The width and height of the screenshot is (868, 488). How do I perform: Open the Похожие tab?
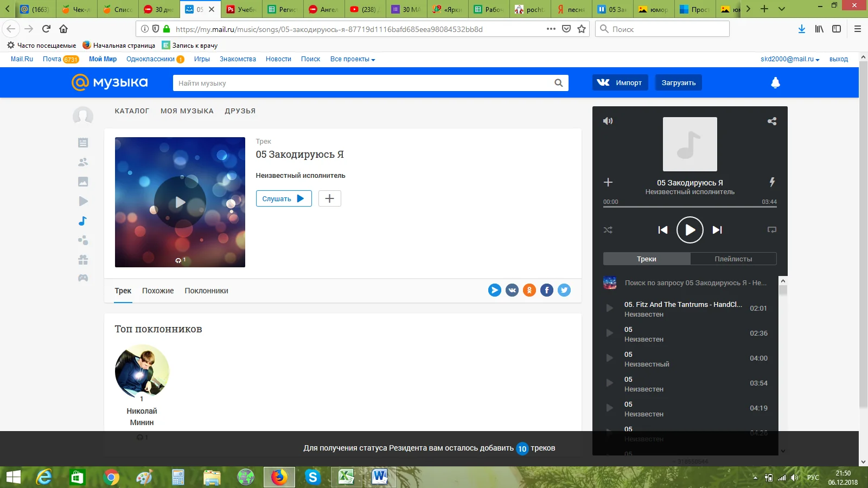tap(158, 291)
